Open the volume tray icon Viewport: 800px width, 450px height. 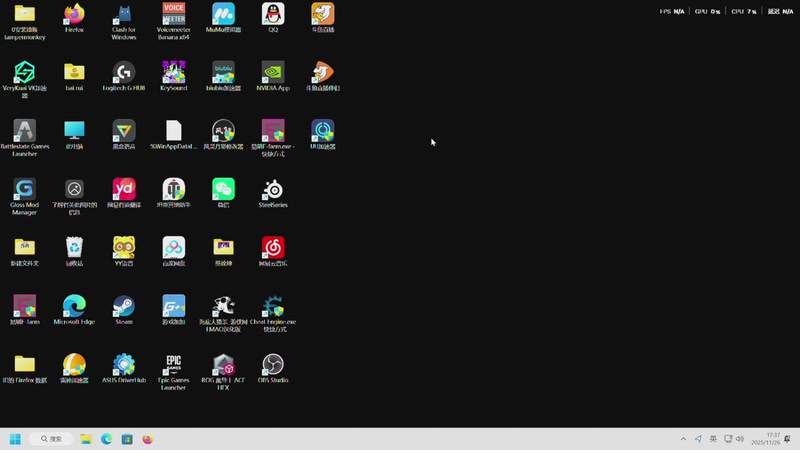point(740,439)
